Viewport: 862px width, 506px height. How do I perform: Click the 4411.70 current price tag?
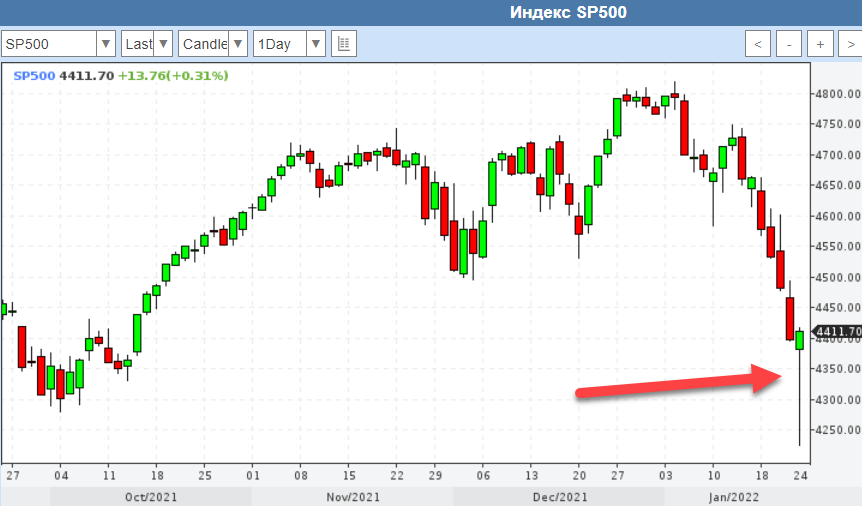click(838, 332)
